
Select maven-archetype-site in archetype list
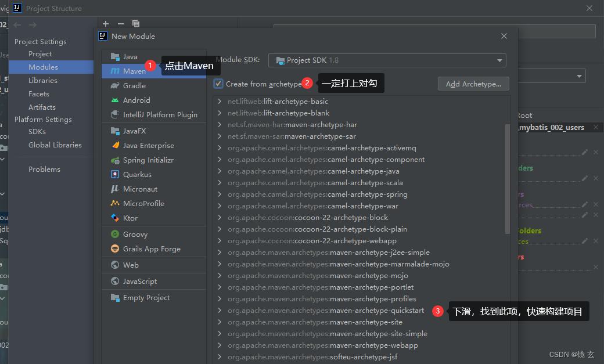pos(315,322)
